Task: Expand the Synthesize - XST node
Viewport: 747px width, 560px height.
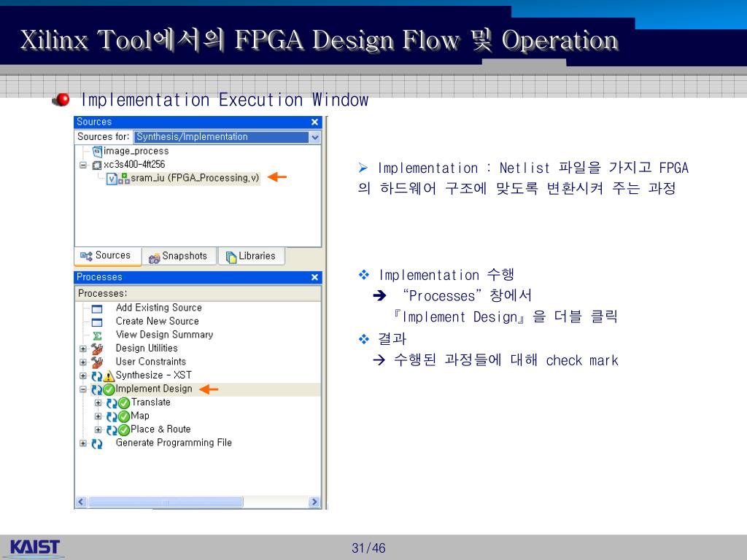Action: point(83,376)
